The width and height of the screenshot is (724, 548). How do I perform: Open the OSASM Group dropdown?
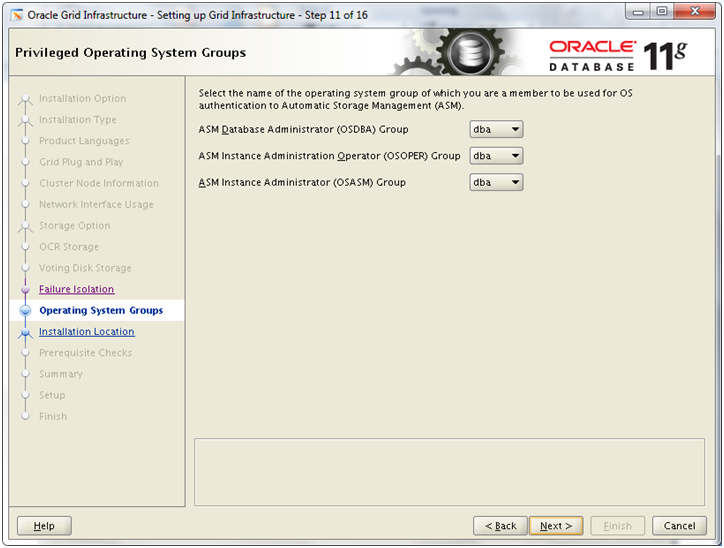[x=496, y=182]
